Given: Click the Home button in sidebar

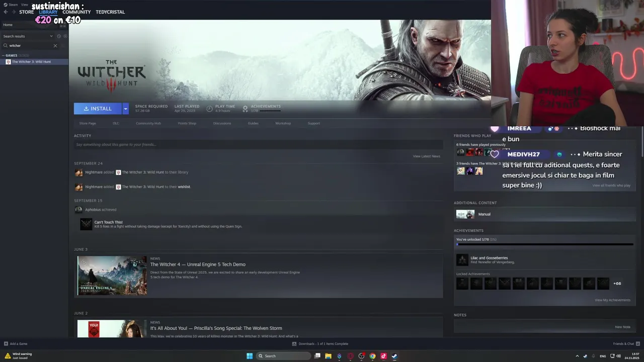Looking at the screenshot, I should click(x=29, y=25).
